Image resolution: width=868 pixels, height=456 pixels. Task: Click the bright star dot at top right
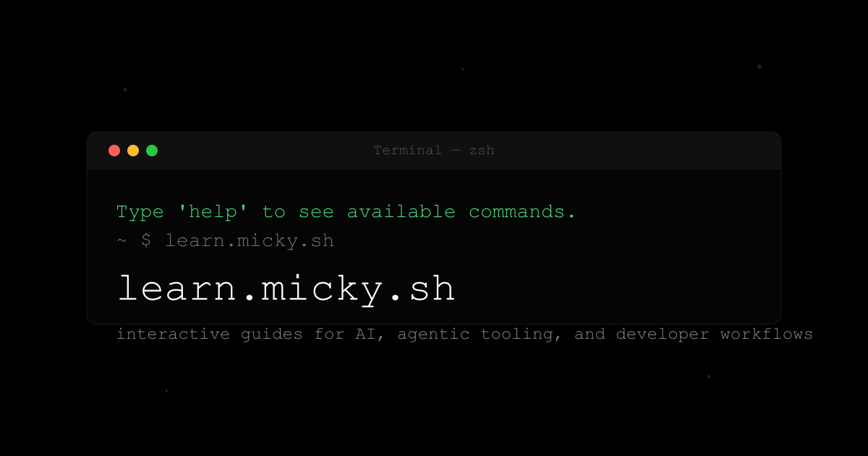click(759, 67)
